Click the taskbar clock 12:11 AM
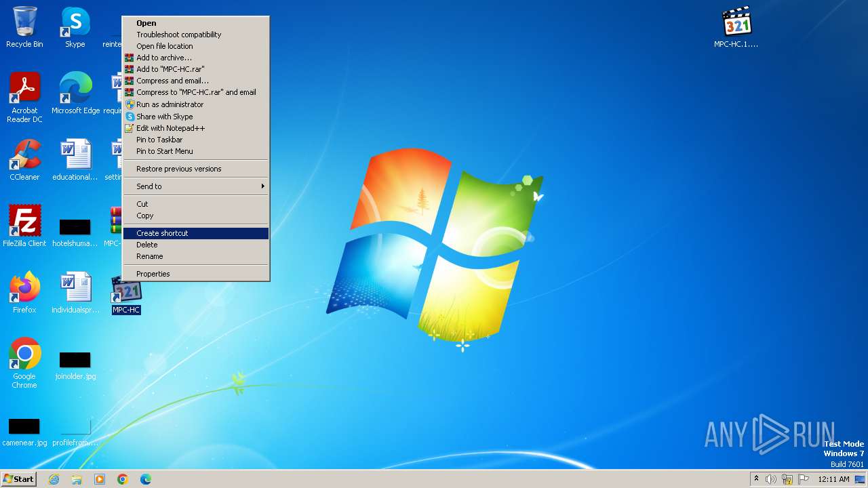 pyautogui.click(x=833, y=479)
